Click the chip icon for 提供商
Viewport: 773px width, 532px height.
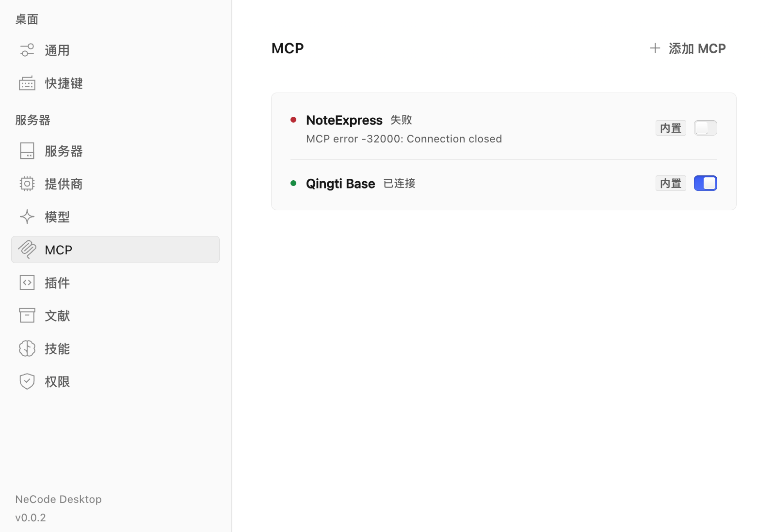click(27, 184)
